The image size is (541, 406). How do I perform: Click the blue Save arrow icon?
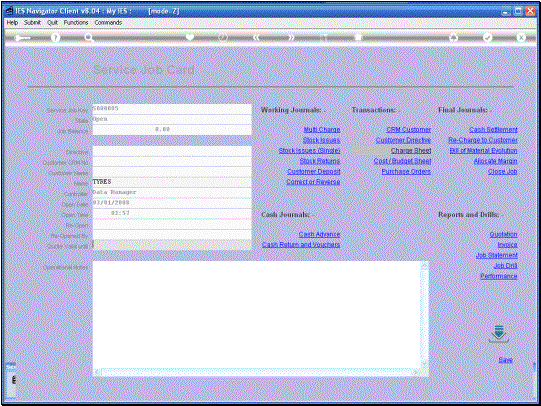click(x=499, y=333)
